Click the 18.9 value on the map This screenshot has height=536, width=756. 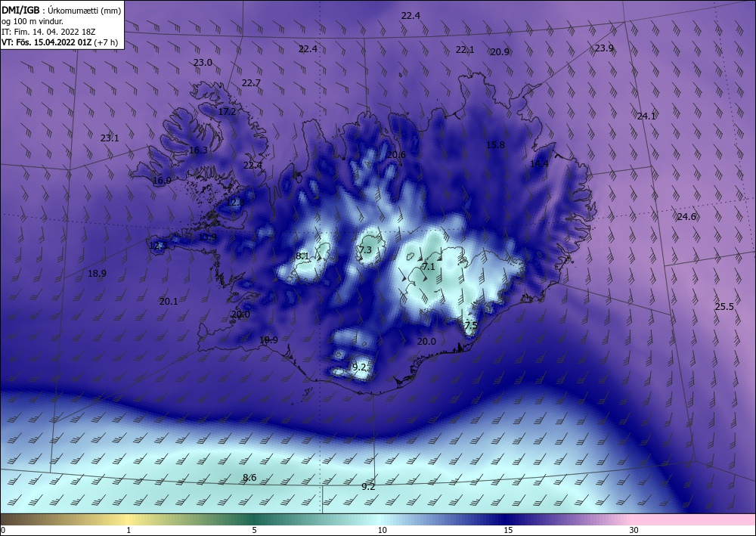coord(97,274)
